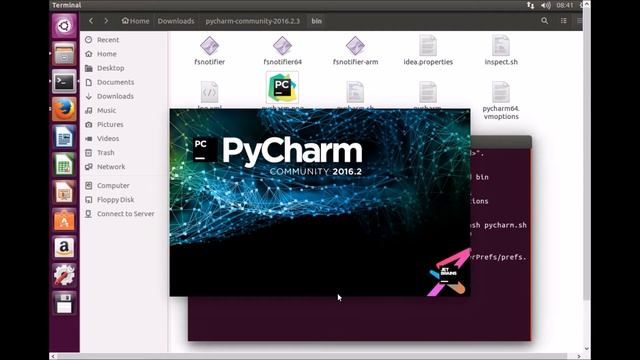
Task: Click the Downloads breadcrumb in the path bar
Action: point(176,21)
